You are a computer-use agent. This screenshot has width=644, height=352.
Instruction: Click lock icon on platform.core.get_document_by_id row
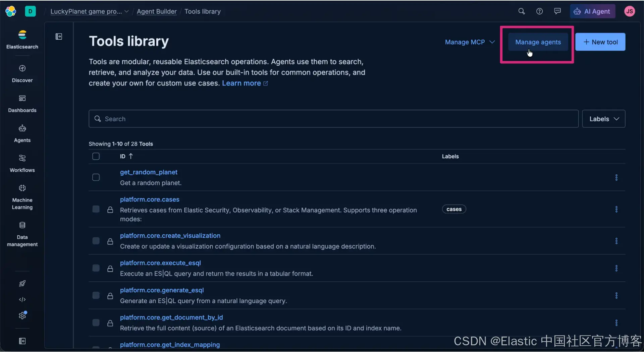[x=110, y=323]
